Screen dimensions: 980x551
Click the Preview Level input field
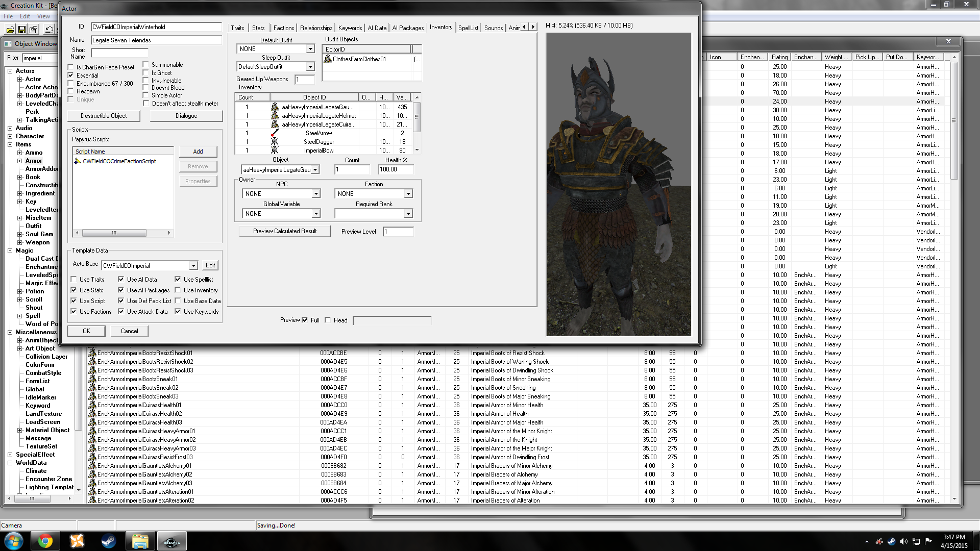pyautogui.click(x=398, y=232)
